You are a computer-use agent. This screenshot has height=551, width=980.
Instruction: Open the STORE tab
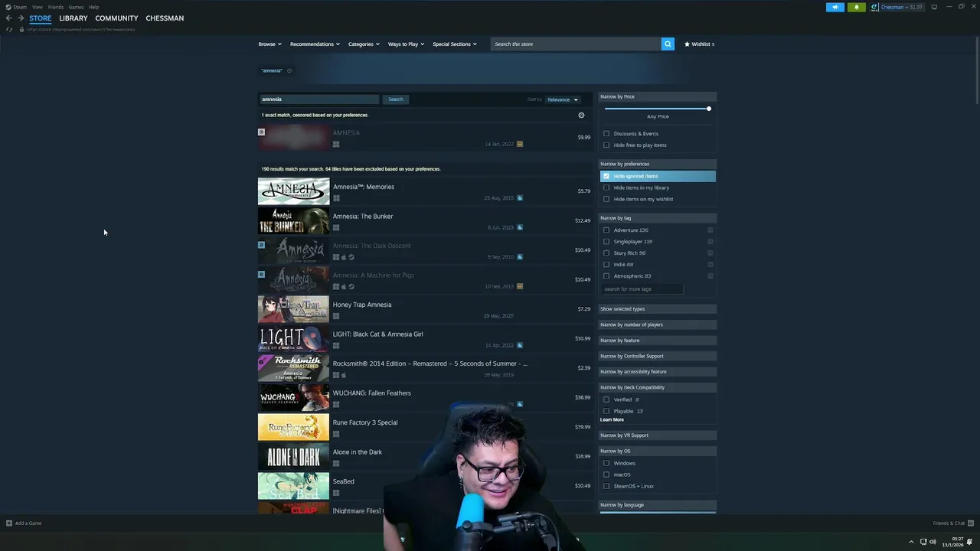41,18
